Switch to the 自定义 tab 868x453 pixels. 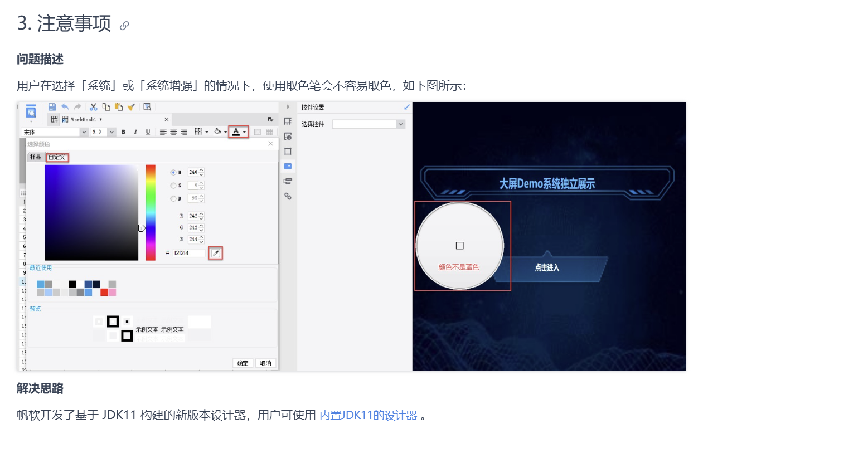57,158
